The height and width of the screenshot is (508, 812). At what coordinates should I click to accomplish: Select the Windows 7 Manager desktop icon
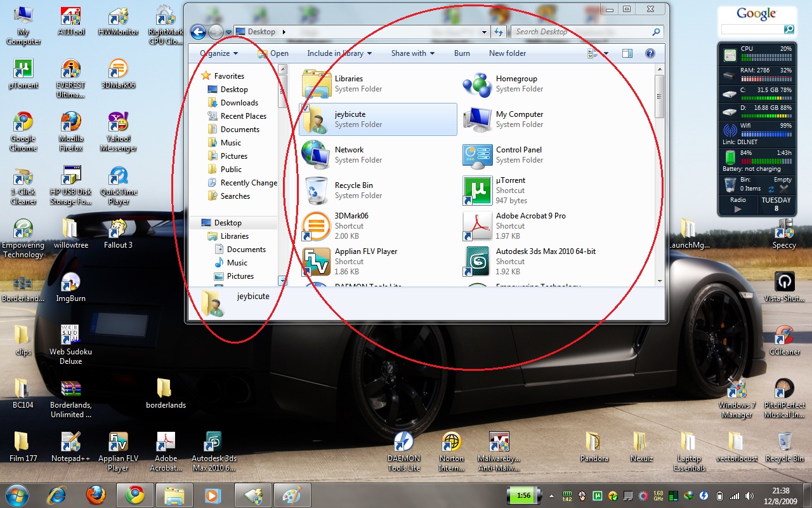coord(737,398)
